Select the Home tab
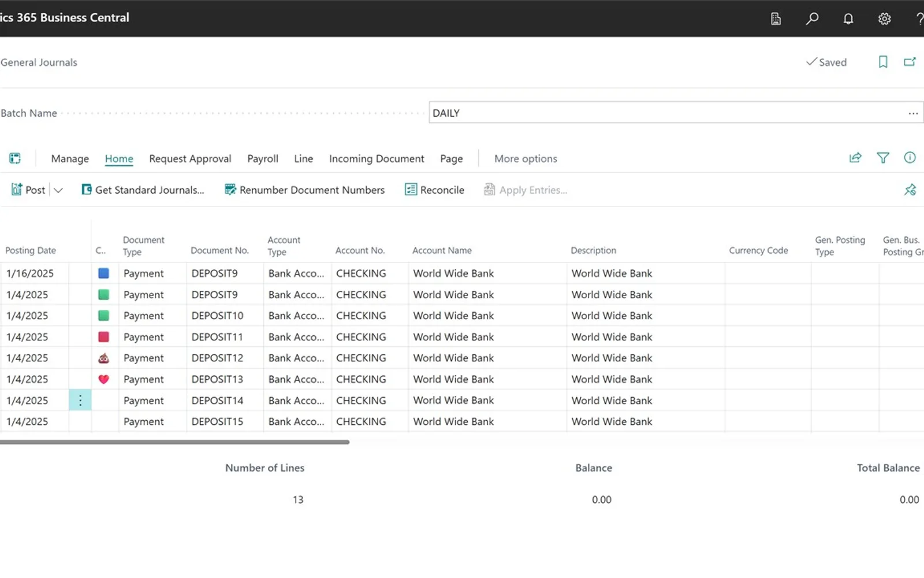This screenshot has height=578, width=924. pyautogui.click(x=119, y=158)
